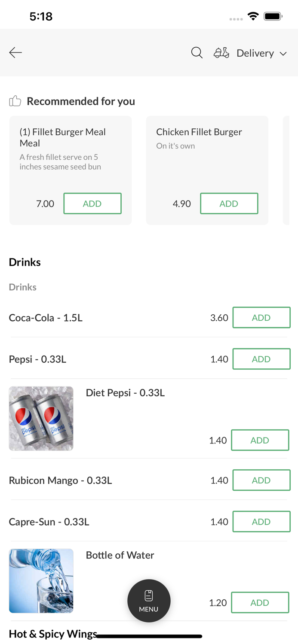The width and height of the screenshot is (298, 644).
Task: Tap the delivery scooter icon
Action: coord(221,53)
